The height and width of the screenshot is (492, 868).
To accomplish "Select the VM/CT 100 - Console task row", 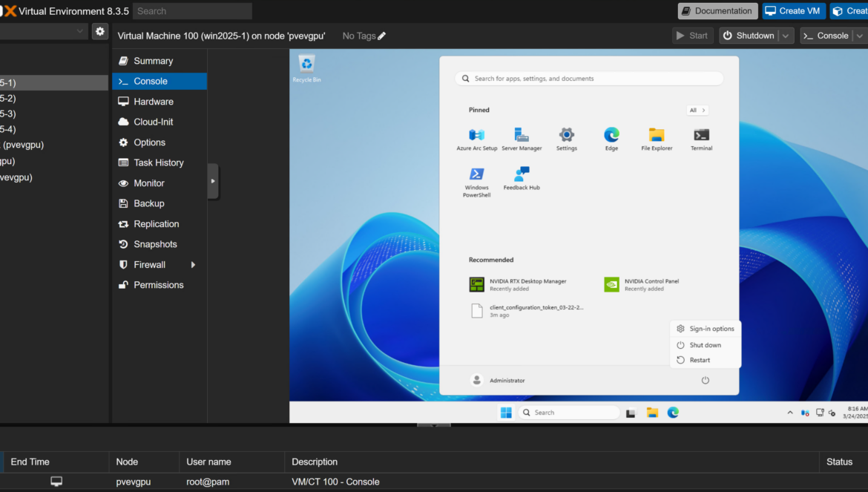I will point(434,482).
